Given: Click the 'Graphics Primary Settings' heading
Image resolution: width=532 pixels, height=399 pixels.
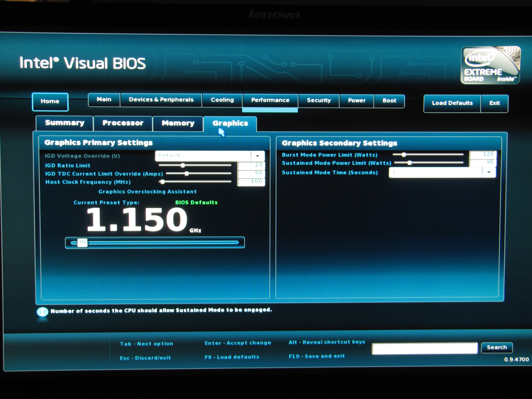Looking at the screenshot, I should [x=99, y=143].
